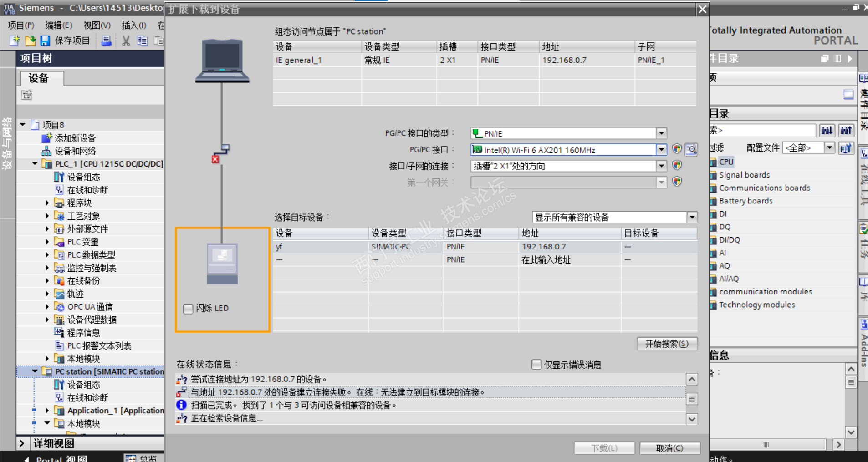Click the OPC UA 通信 icon in tree
The image size is (868, 462).
click(x=59, y=307)
